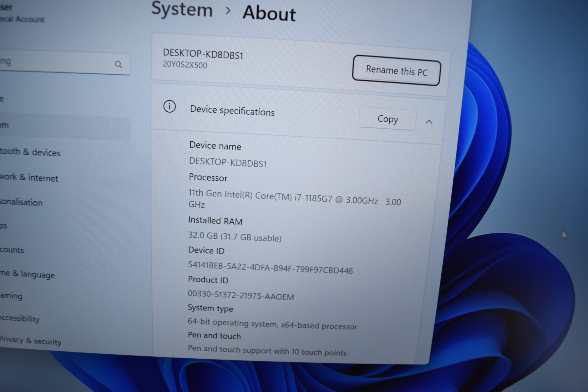Click the model number 20Y0S2X500
The image size is (588, 392).
click(x=185, y=64)
